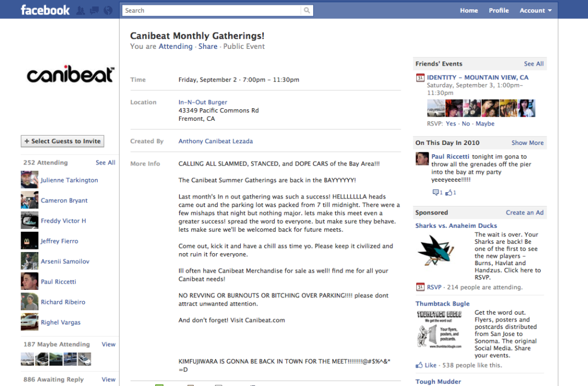Open the friend requests icon
Image resolution: width=588 pixels, height=386 pixels.
click(80, 10)
